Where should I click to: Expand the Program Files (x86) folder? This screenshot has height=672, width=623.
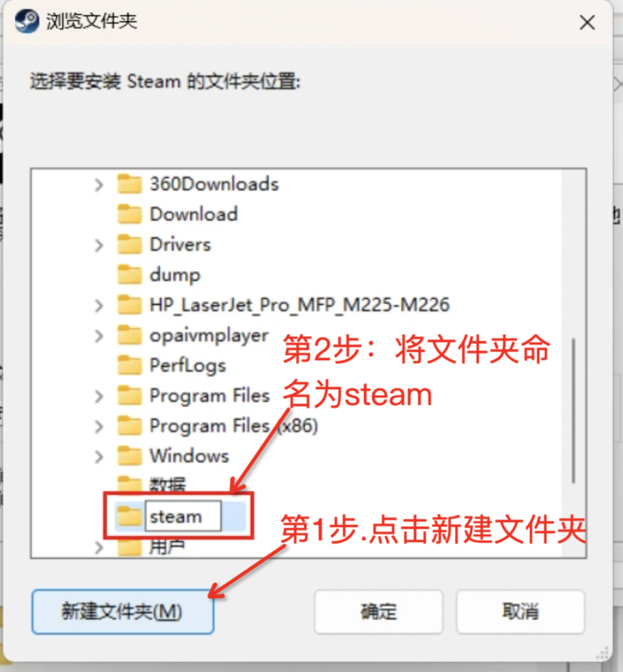point(99,427)
